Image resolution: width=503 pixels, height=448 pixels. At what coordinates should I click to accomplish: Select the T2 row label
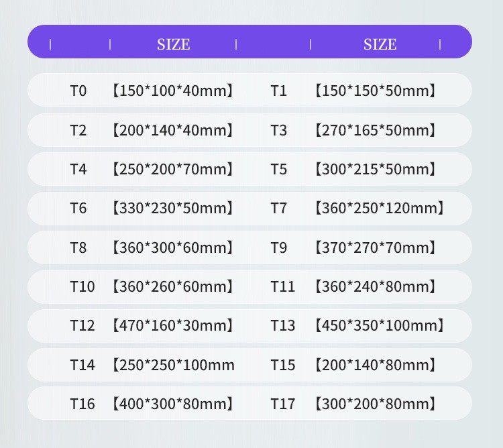78,130
